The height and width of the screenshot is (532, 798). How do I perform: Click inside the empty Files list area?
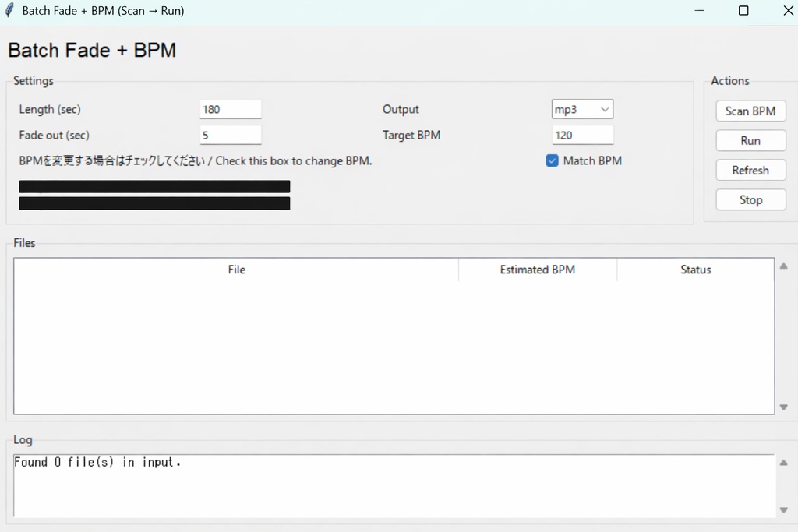(390, 343)
